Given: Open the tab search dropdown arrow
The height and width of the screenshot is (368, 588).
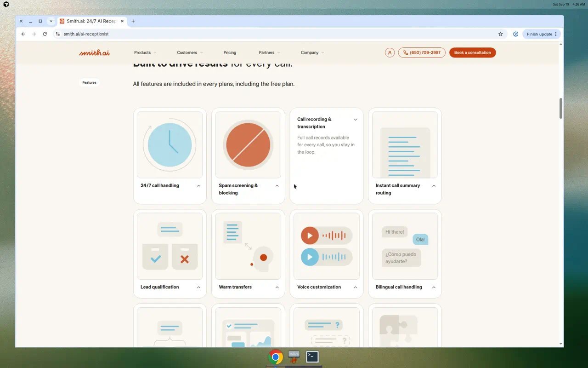Looking at the screenshot, I should tap(51, 21).
